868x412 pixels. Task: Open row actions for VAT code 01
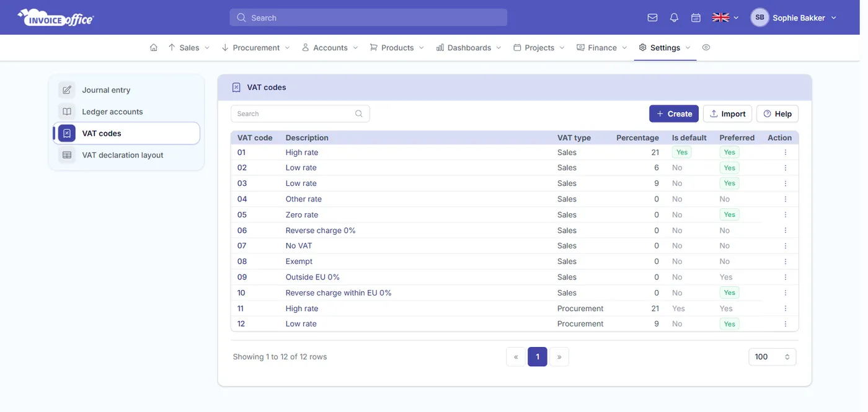tap(785, 152)
